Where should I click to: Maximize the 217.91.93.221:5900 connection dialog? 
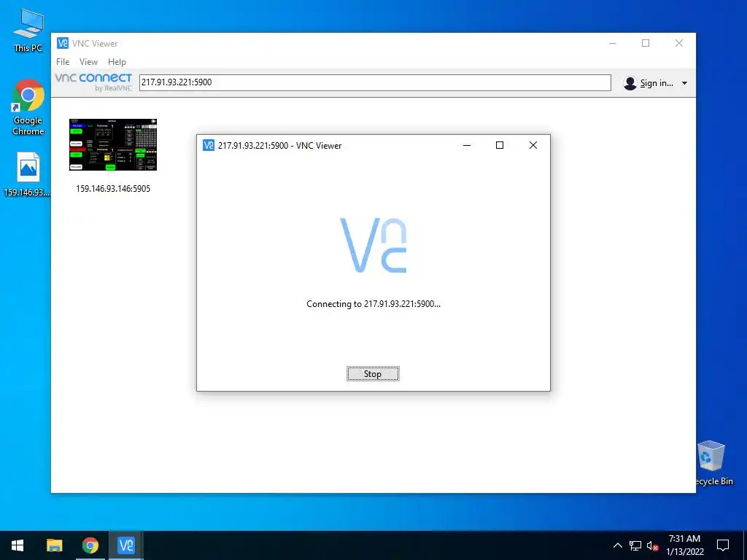[500, 145]
